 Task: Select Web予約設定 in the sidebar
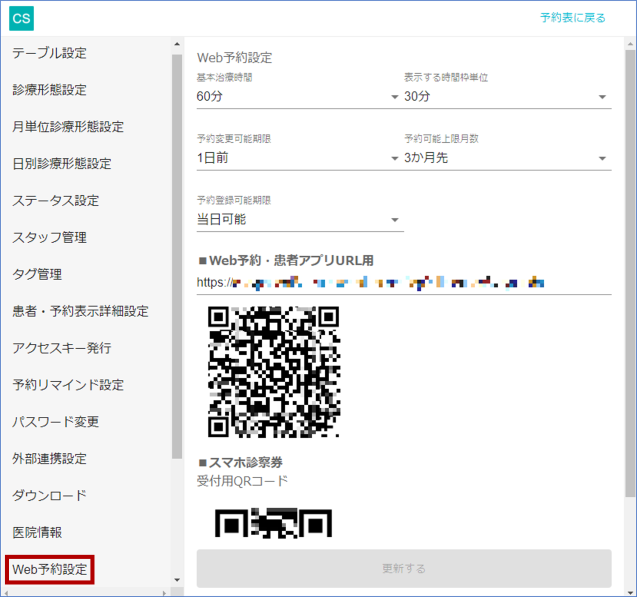click(50, 570)
